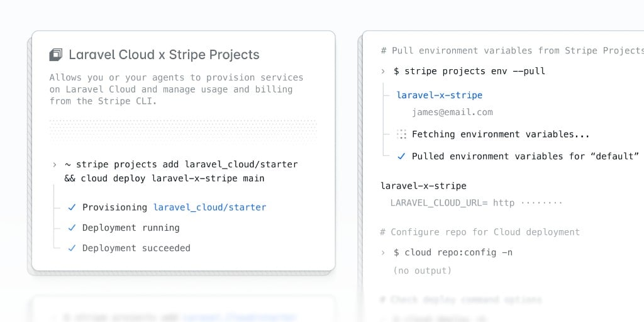
Task: Click the prompt chevron before stripe projects add
Action: [x=54, y=165]
